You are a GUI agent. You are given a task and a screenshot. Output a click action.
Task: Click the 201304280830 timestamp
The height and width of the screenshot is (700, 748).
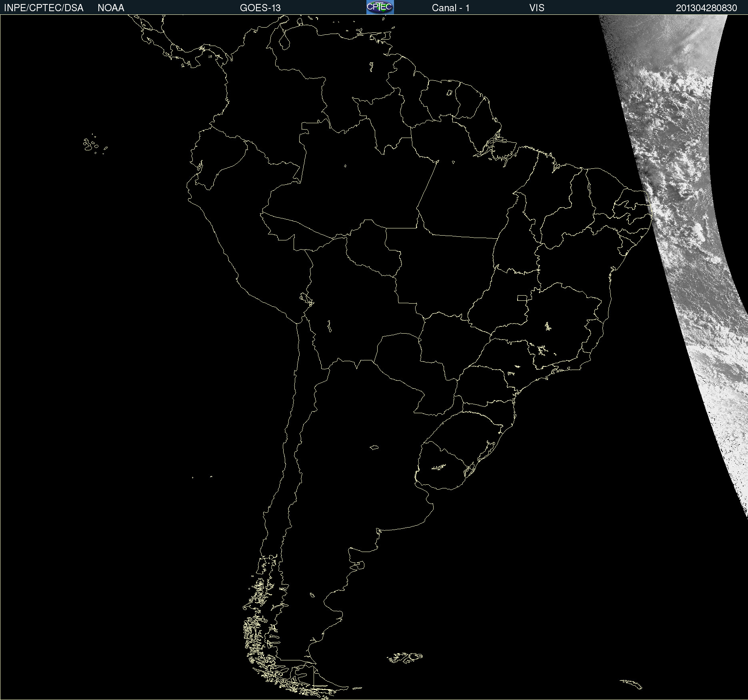coord(706,8)
